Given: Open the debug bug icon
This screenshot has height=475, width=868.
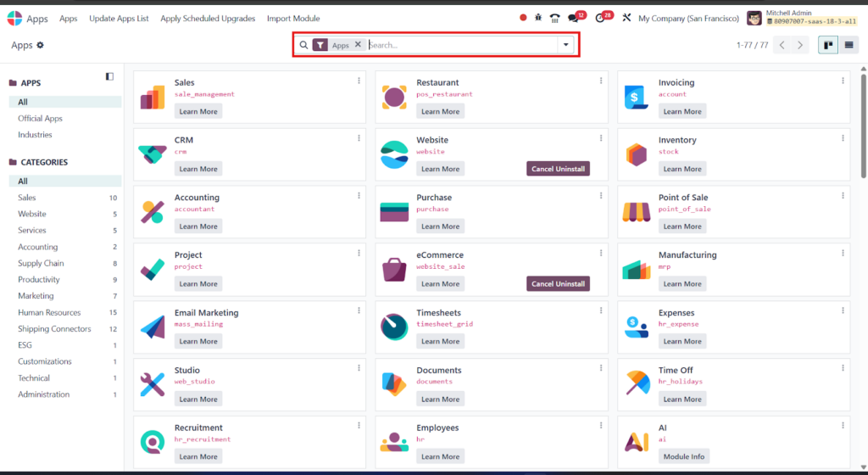Looking at the screenshot, I should (538, 18).
